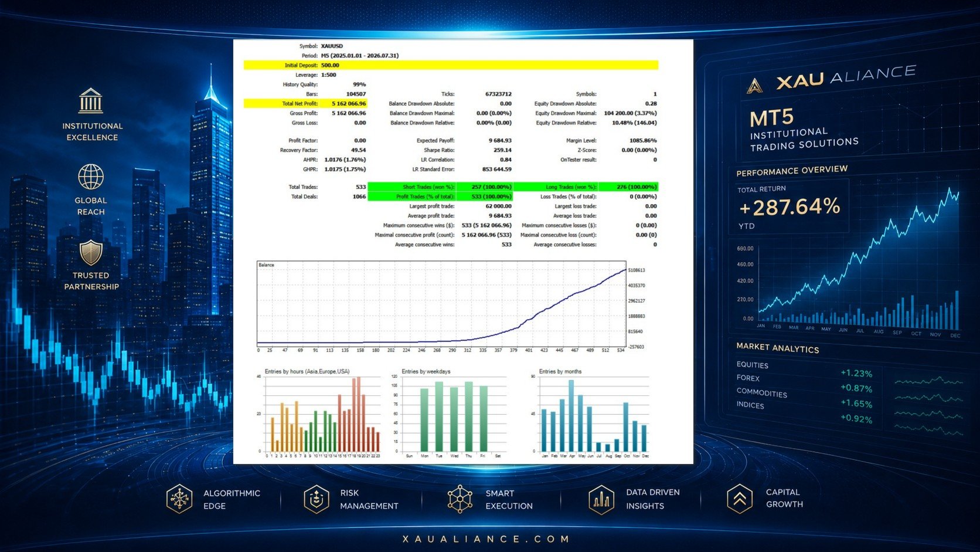Click the Institutional Excellence bank building icon
Screen dimensions: 980x552
coord(91,101)
